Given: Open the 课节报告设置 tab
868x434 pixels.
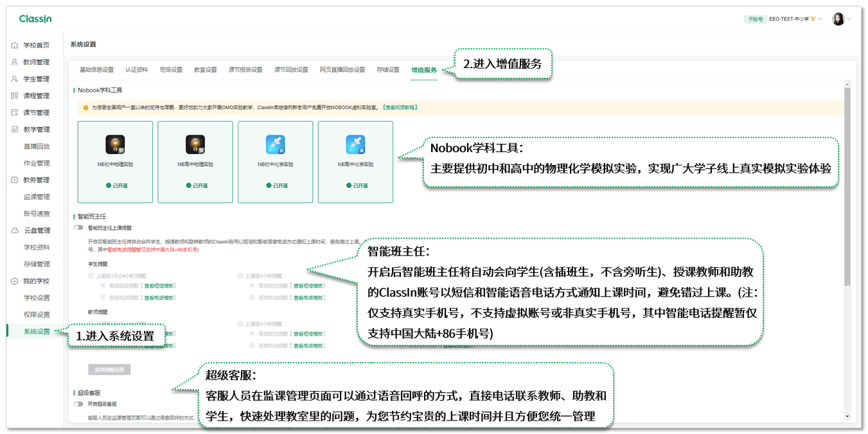Looking at the screenshot, I should (x=245, y=70).
